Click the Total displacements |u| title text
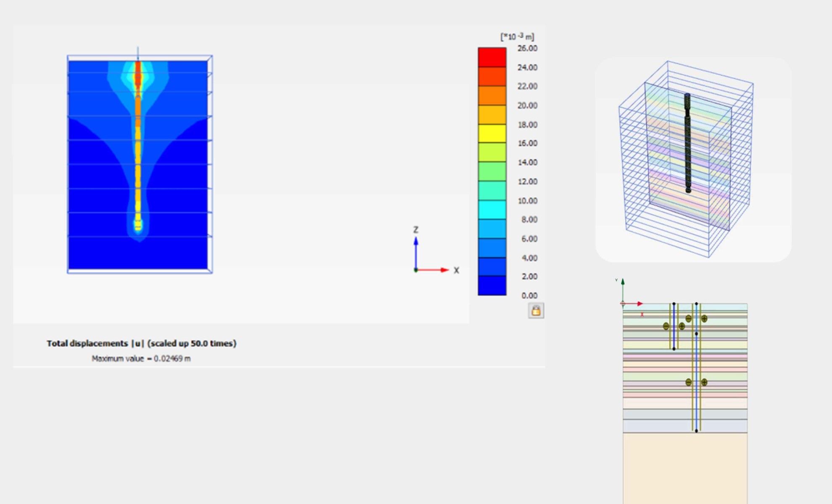This screenshot has height=504, width=832. coord(141,344)
